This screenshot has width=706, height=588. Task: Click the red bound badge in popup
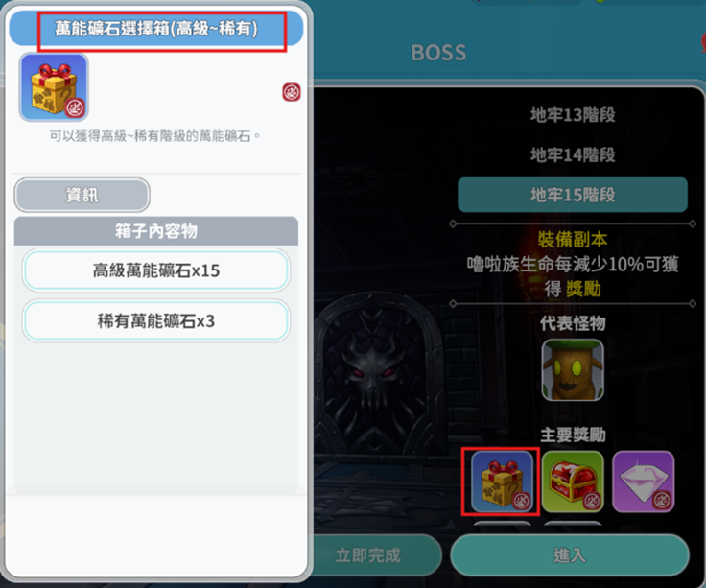[292, 92]
